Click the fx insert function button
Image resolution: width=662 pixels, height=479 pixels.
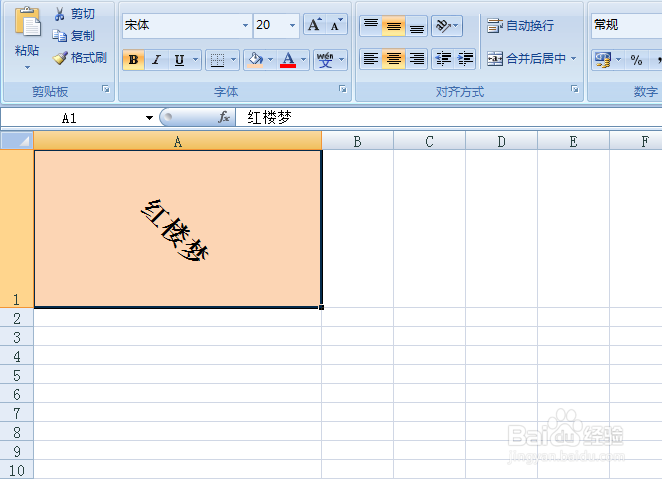click(x=224, y=117)
